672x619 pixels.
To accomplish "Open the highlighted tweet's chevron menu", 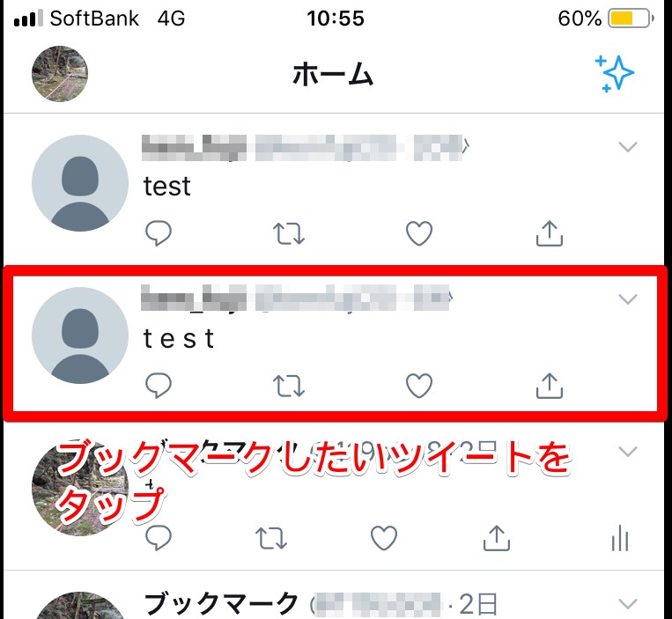I will click(628, 299).
